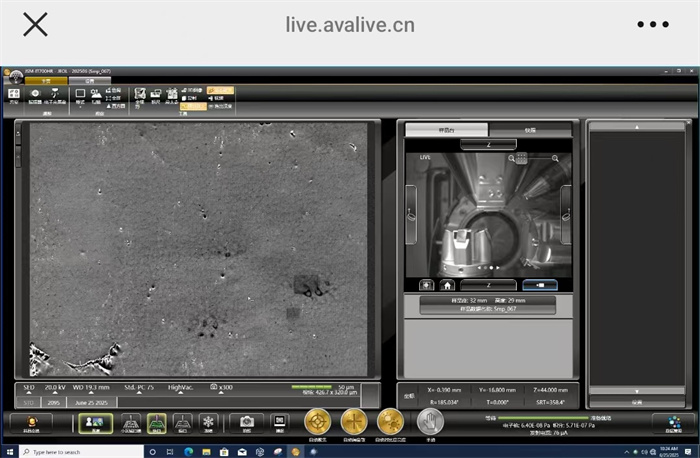Click the Smp_067 sample holder name bar
This screenshot has height=458, width=700.
[488, 310]
